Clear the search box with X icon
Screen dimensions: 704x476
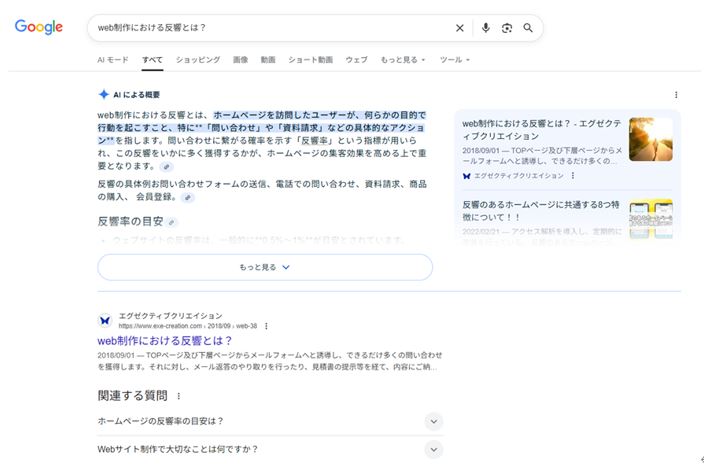[x=460, y=28]
